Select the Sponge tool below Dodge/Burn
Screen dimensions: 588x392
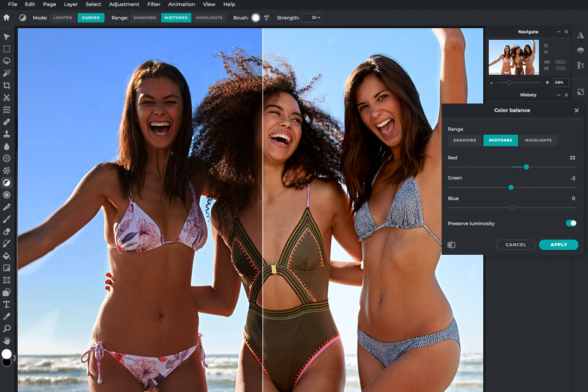pyautogui.click(x=6, y=195)
